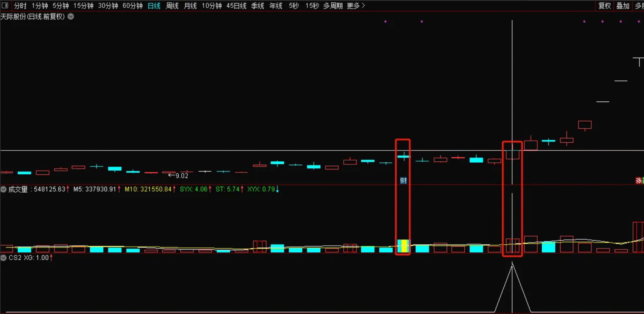
Task: Click the 9.02 low price label
Action: (182, 176)
